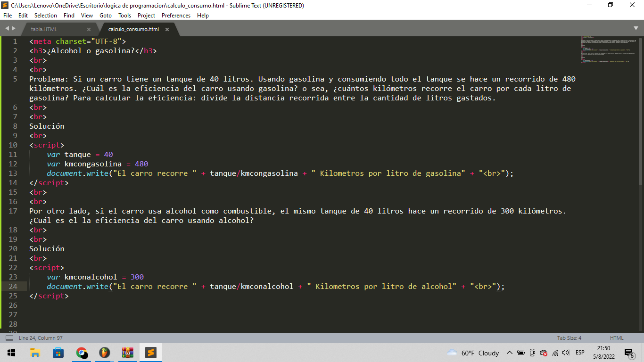Screen dimensions: 644x362
Task: Open the Selection menu
Action: coord(46,16)
